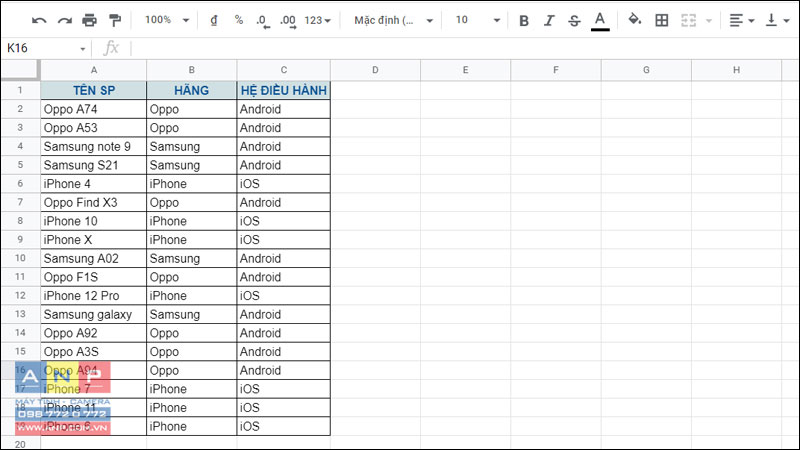Decrease decimal places
The height and width of the screenshot is (450, 800).
coord(262,21)
